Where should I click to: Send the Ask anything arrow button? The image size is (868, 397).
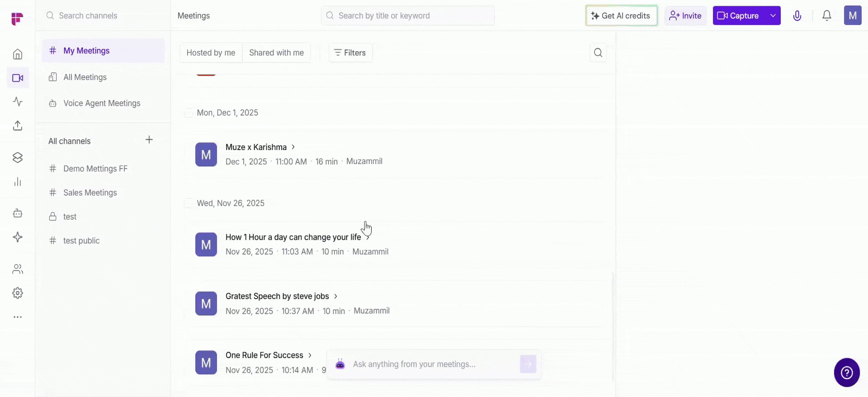(528, 364)
